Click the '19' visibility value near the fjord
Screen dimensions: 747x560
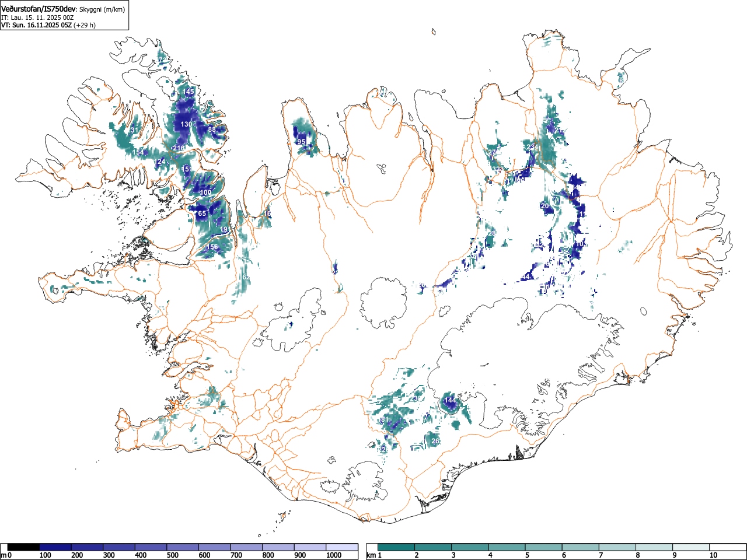coord(224,229)
